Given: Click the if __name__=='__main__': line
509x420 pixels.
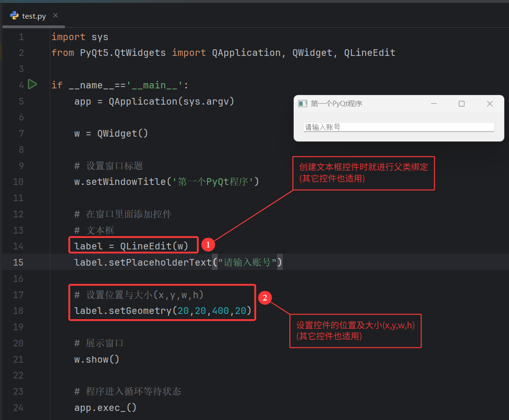Looking at the screenshot, I should [120, 85].
